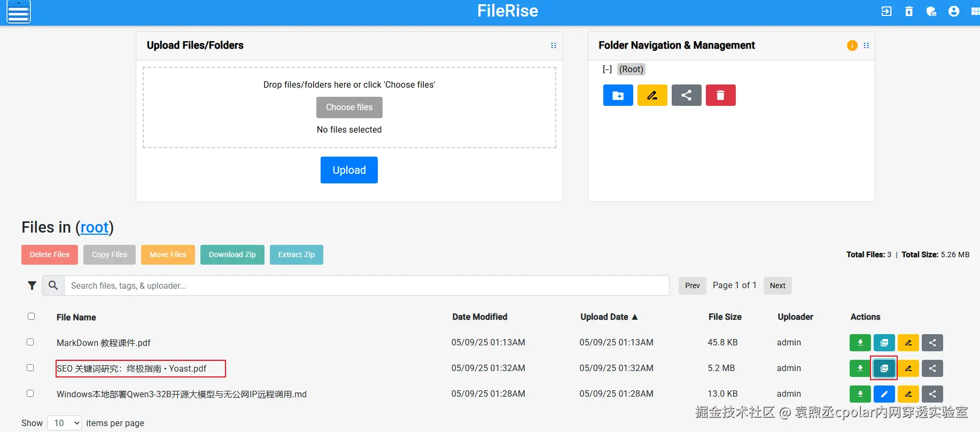Click the Delete Files button
The height and width of the screenshot is (432, 980).
pos(50,255)
